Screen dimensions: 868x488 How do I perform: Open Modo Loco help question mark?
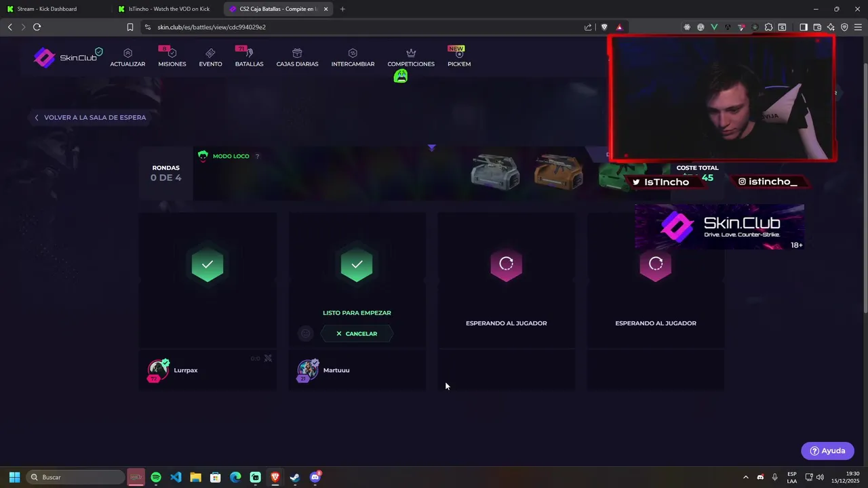(257, 157)
